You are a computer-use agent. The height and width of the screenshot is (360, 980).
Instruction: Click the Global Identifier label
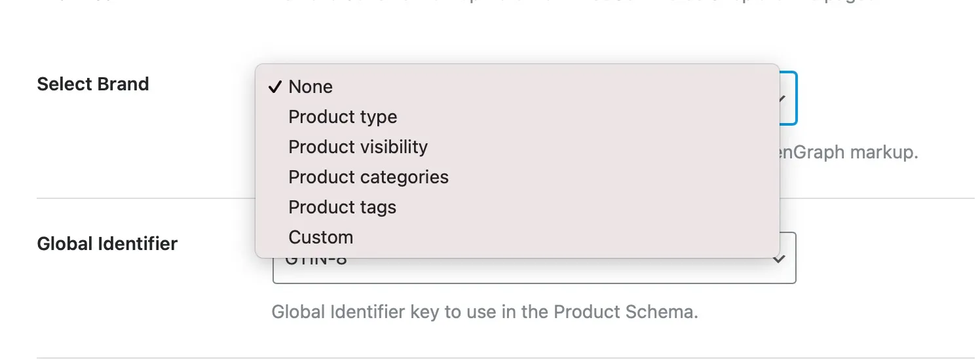pos(107,244)
